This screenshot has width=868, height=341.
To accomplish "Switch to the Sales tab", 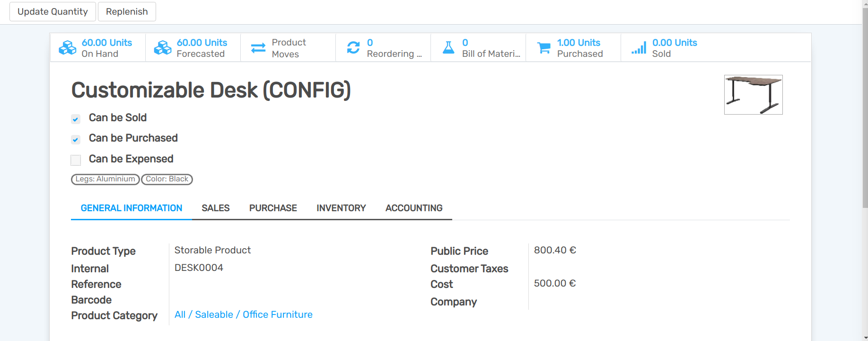I will [x=215, y=208].
